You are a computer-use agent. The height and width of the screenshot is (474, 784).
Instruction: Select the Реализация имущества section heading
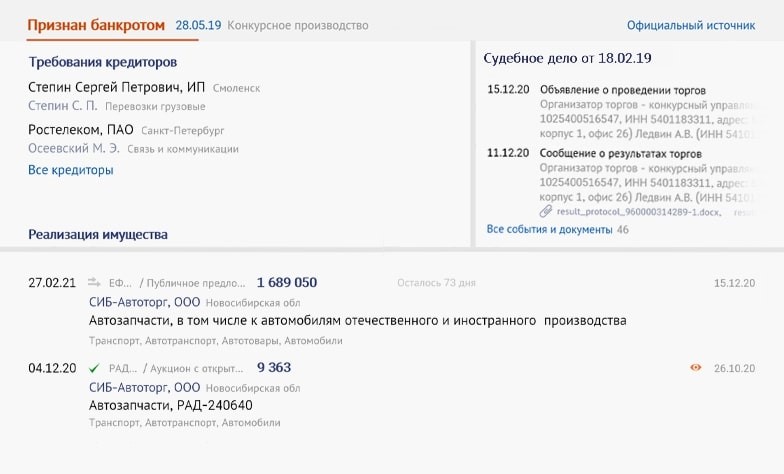(x=98, y=234)
